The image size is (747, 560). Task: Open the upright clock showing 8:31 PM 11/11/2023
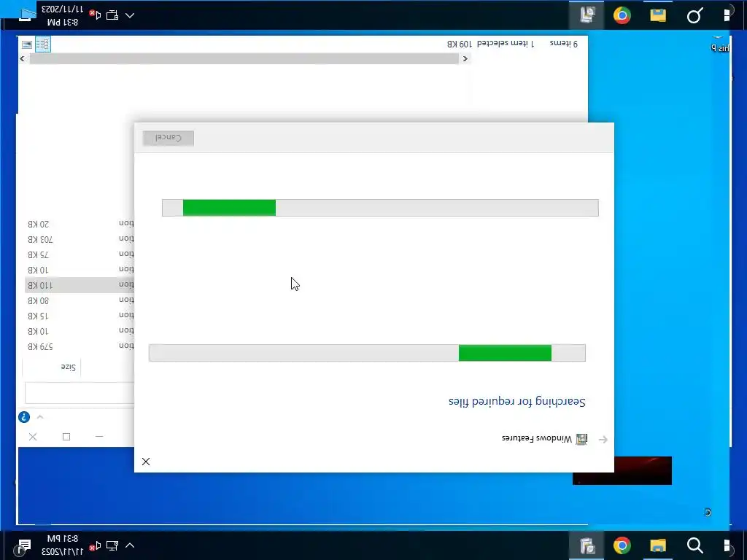click(63, 545)
